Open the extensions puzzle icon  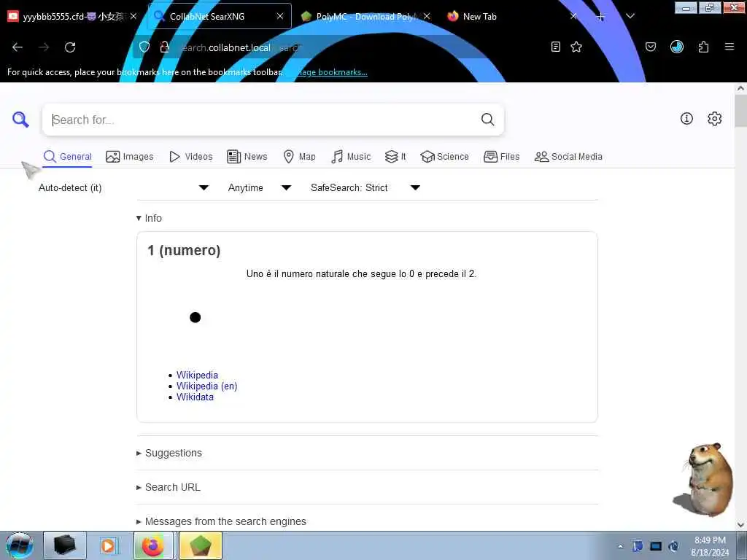703,47
